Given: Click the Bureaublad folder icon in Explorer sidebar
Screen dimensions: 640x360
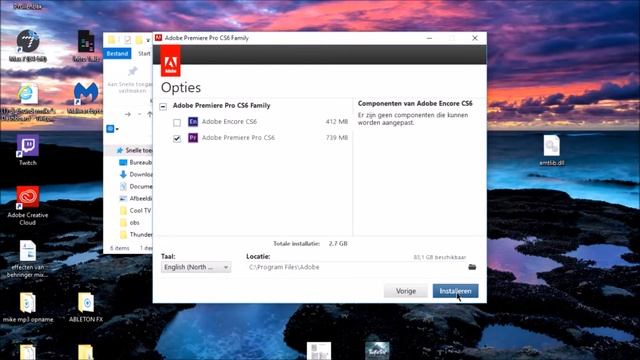Looking at the screenshot, I should tap(123, 162).
